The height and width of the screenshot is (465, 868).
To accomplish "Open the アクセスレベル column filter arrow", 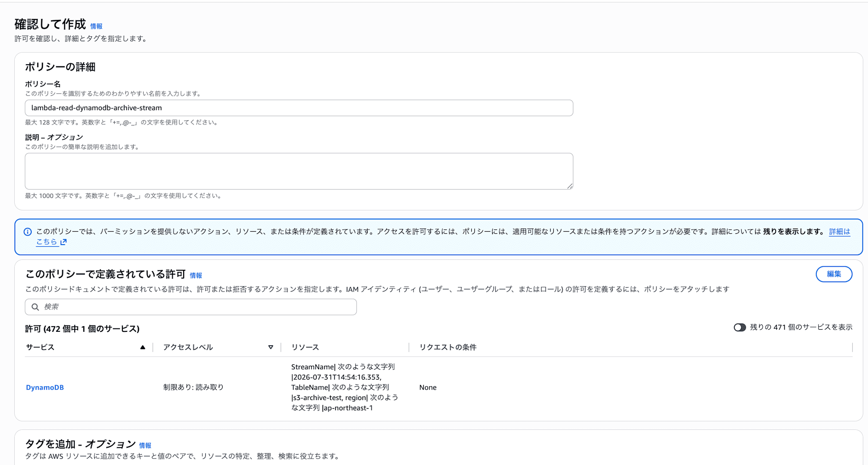I will (270, 347).
